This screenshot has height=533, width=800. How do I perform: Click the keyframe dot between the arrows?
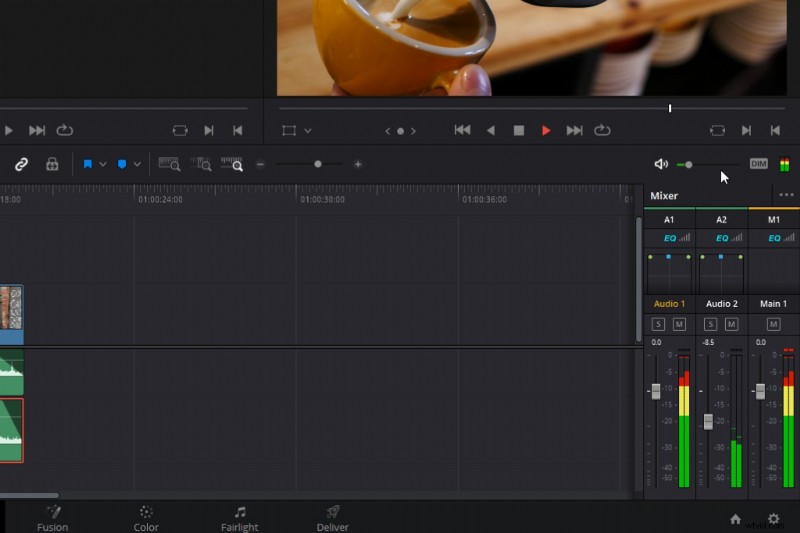(x=401, y=131)
